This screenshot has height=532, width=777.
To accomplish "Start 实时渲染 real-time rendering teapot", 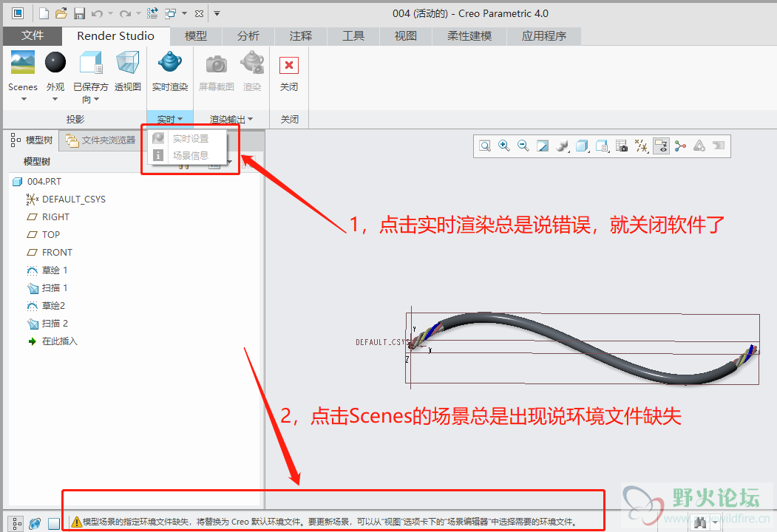I will click(x=170, y=62).
